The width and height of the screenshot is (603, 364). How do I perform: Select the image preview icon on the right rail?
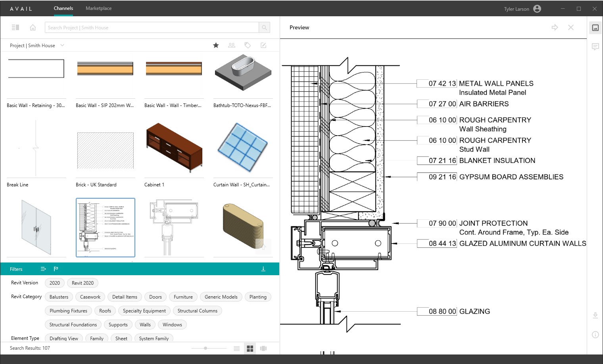pyautogui.click(x=595, y=28)
